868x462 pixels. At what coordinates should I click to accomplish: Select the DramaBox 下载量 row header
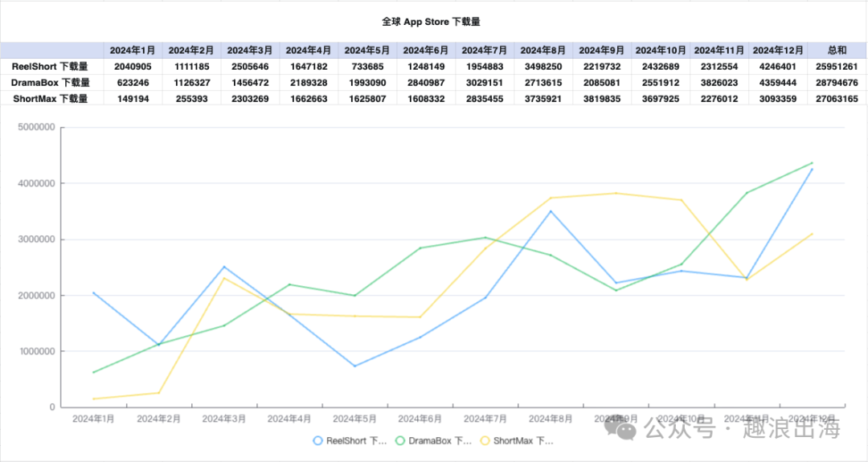pyautogui.click(x=51, y=83)
